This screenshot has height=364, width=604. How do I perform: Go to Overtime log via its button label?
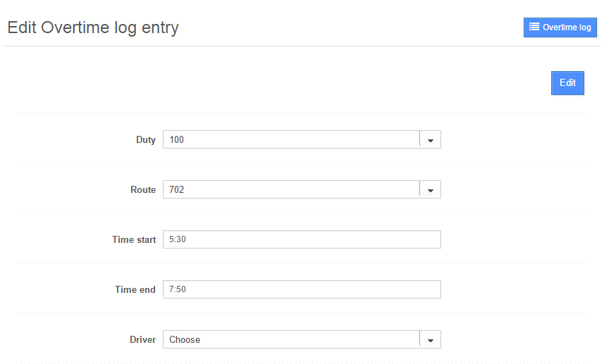coord(567,27)
